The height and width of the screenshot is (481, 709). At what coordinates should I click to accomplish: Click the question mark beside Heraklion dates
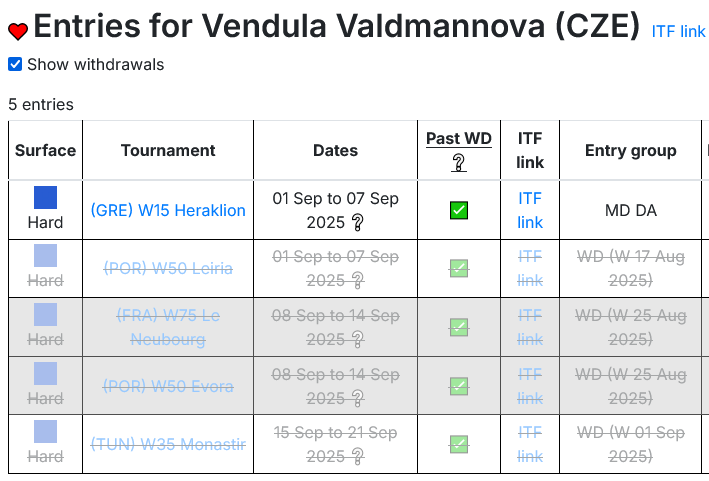click(x=357, y=222)
